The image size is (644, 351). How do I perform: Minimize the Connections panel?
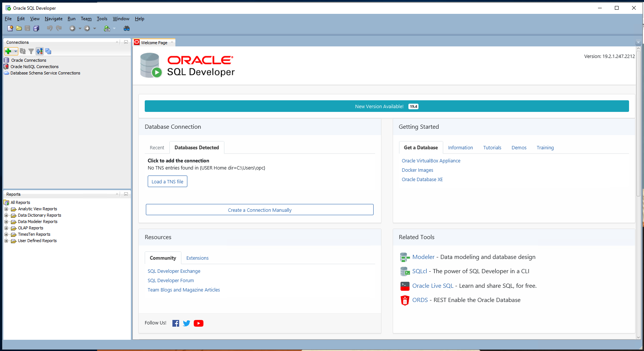126,42
